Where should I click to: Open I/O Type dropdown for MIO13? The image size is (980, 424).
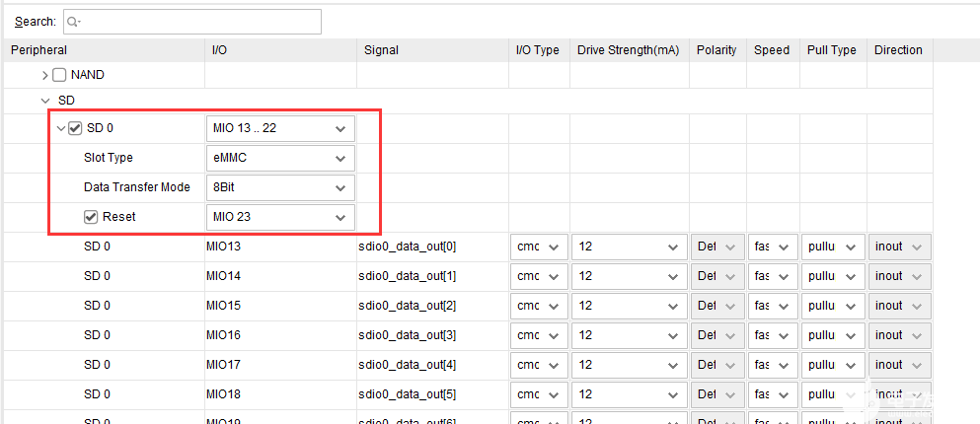(539, 247)
